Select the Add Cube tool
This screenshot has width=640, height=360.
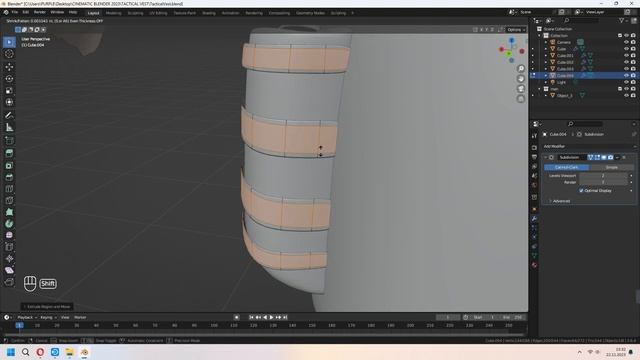[x=9, y=140]
